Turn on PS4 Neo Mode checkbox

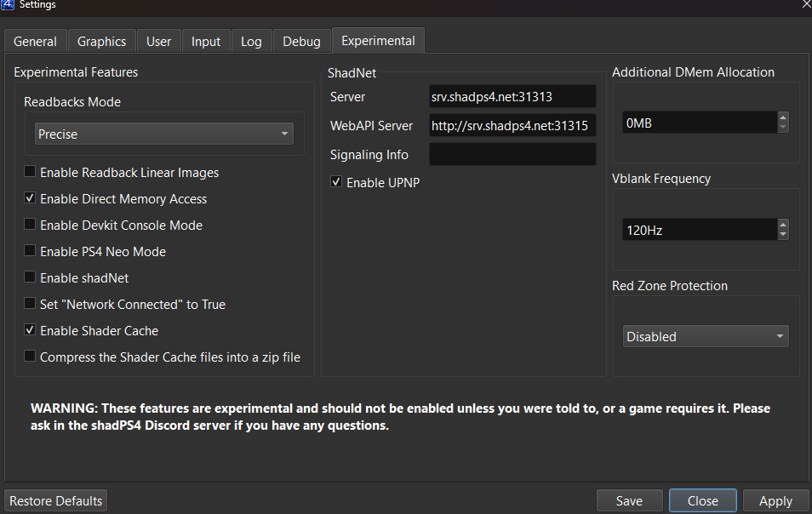[30, 251]
